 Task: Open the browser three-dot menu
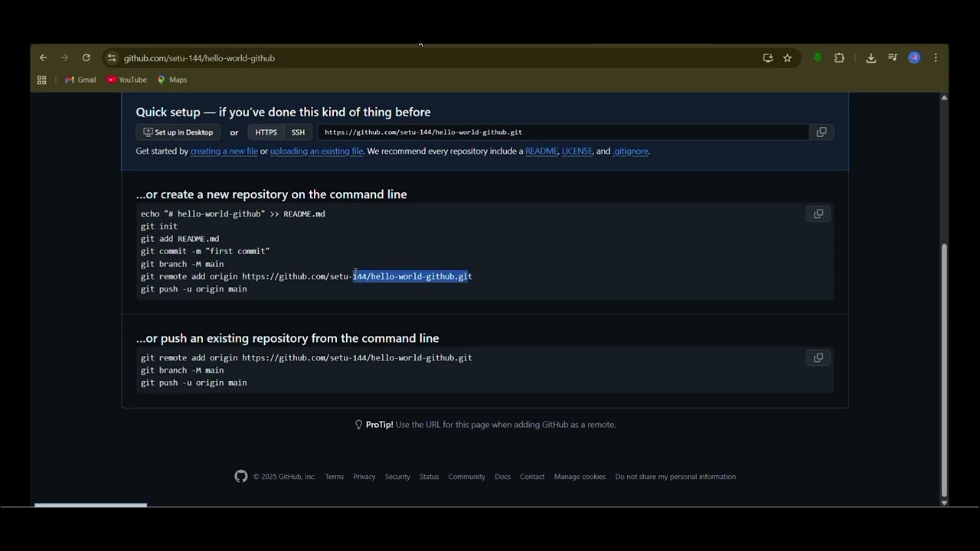[x=936, y=58]
